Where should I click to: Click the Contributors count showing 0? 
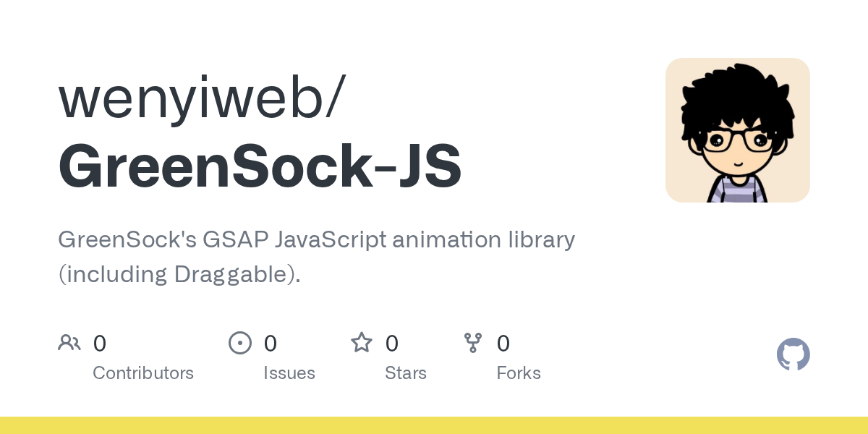[100, 343]
